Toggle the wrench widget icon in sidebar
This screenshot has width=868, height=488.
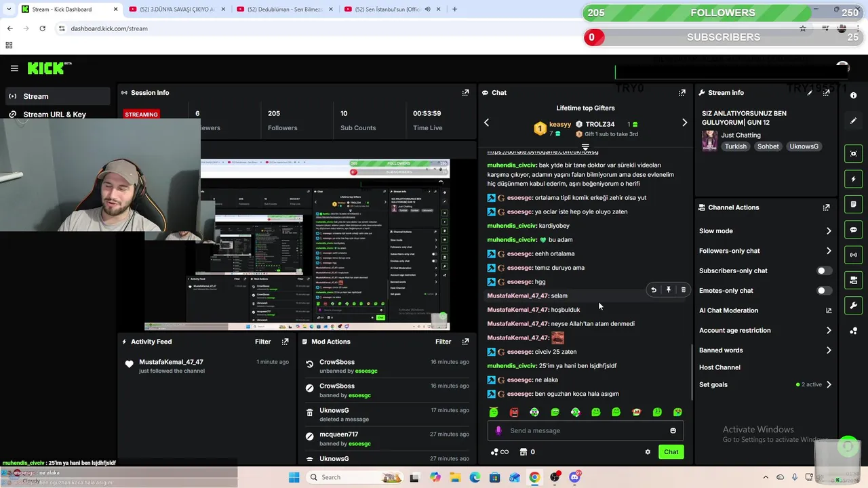click(x=853, y=305)
